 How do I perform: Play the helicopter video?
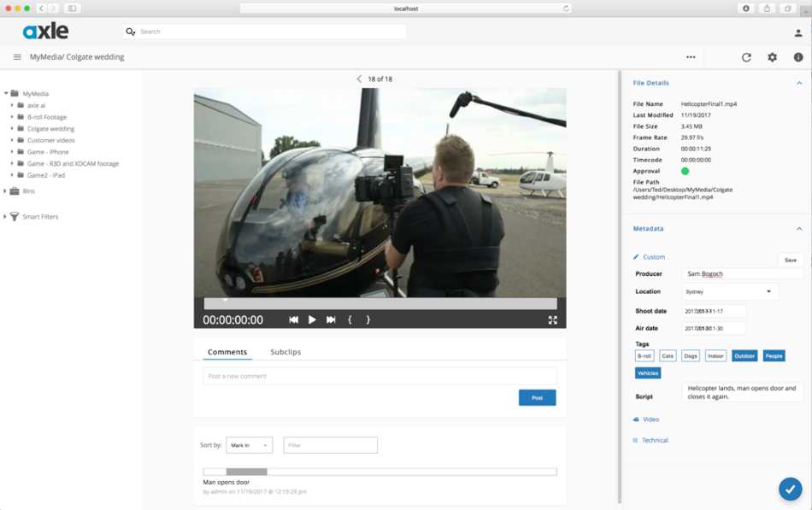(x=311, y=319)
